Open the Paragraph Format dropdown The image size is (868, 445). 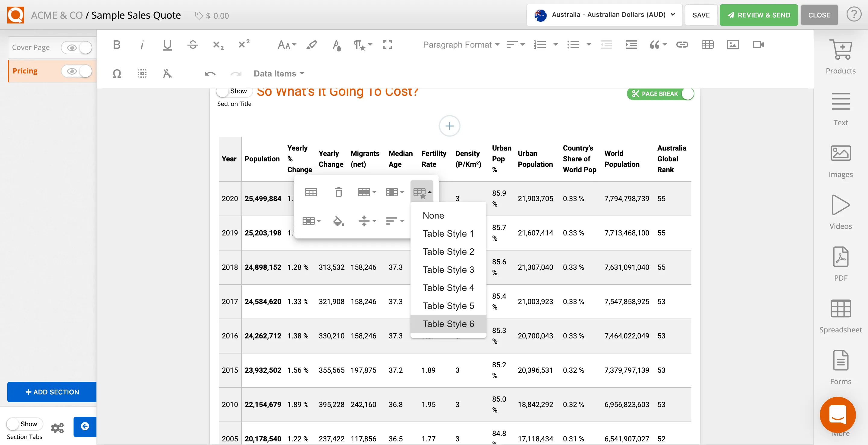coord(461,45)
